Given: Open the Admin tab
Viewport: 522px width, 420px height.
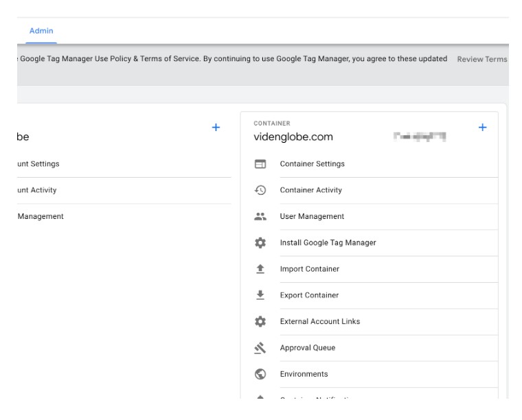Looking at the screenshot, I should (x=41, y=31).
